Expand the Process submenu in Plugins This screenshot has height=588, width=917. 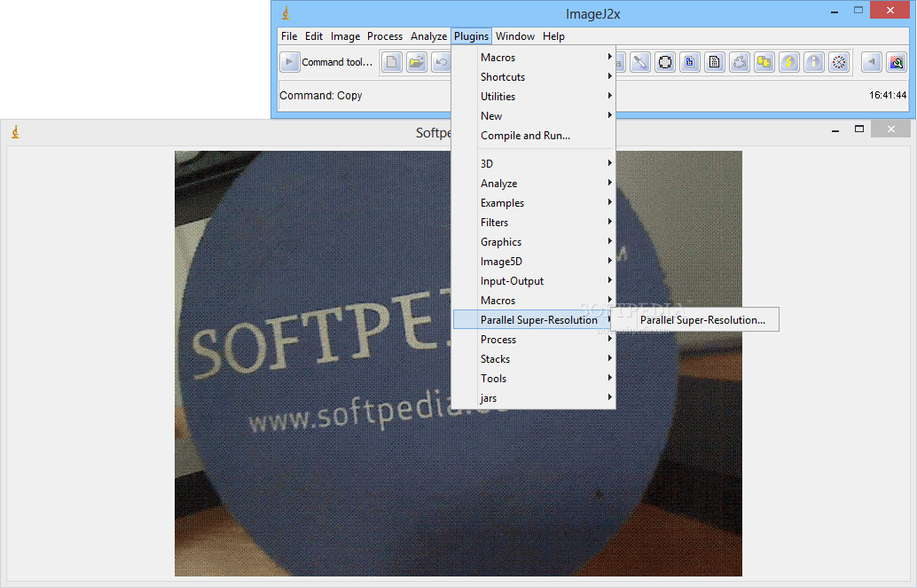click(533, 340)
